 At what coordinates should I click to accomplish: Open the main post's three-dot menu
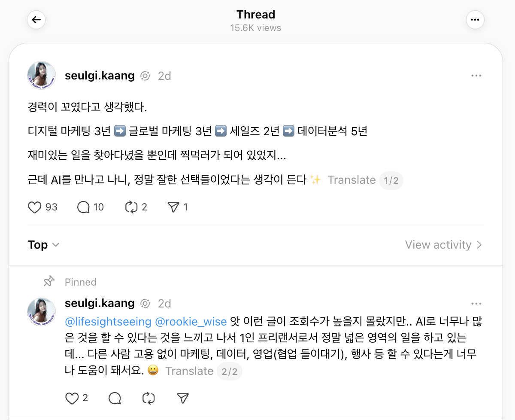pyautogui.click(x=476, y=75)
